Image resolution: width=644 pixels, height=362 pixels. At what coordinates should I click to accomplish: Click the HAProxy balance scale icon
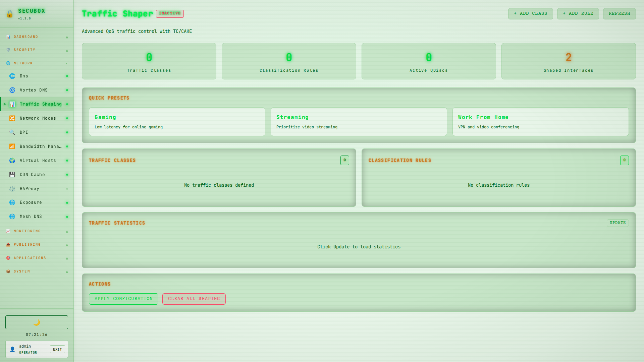[12, 189]
